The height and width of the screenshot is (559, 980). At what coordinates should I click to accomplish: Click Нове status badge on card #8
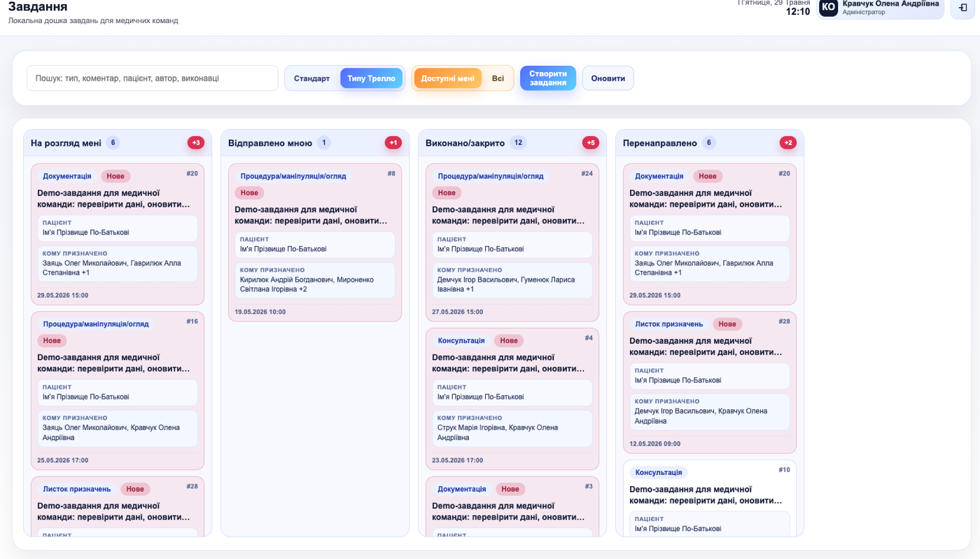click(x=249, y=193)
